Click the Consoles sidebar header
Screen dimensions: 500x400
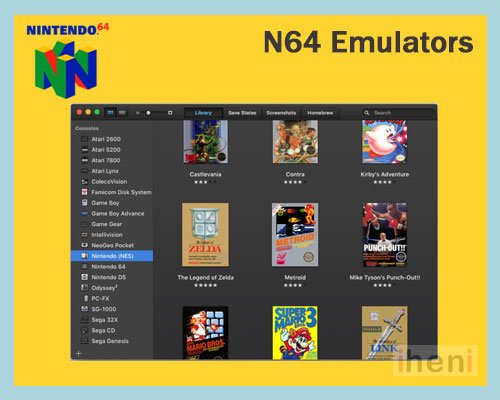tap(87, 128)
